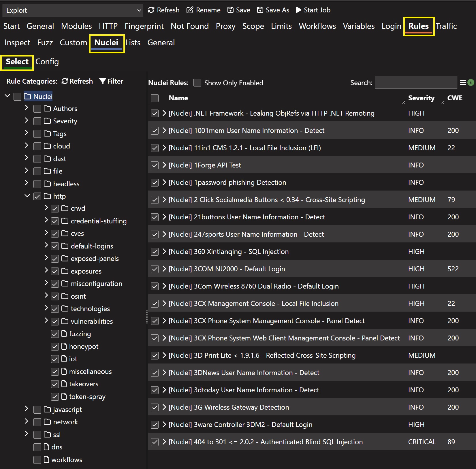Click the Rename pencil icon

coord(190,10)
